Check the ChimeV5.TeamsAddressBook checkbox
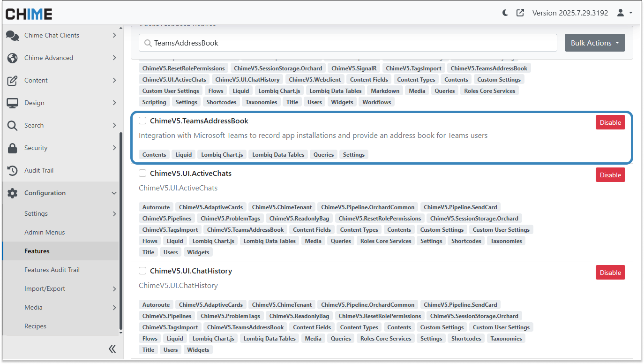The width and height of the screenshot is (644, 364). 142,121
